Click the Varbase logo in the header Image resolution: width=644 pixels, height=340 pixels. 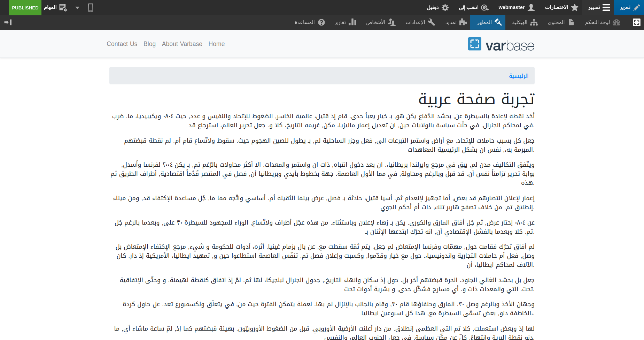pos(501,44)
